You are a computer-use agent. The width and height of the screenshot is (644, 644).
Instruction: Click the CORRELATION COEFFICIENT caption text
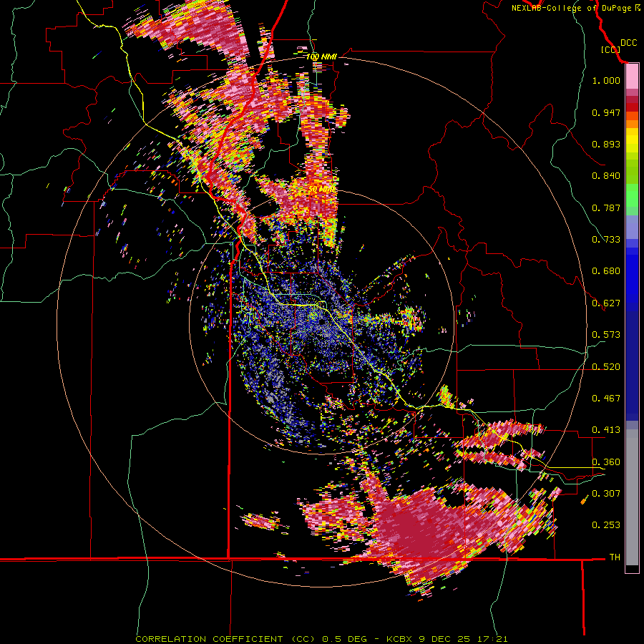[209, 639]
